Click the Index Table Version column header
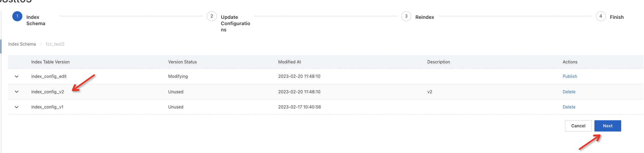Screen dimensions: 644x153 pos(50,62)
